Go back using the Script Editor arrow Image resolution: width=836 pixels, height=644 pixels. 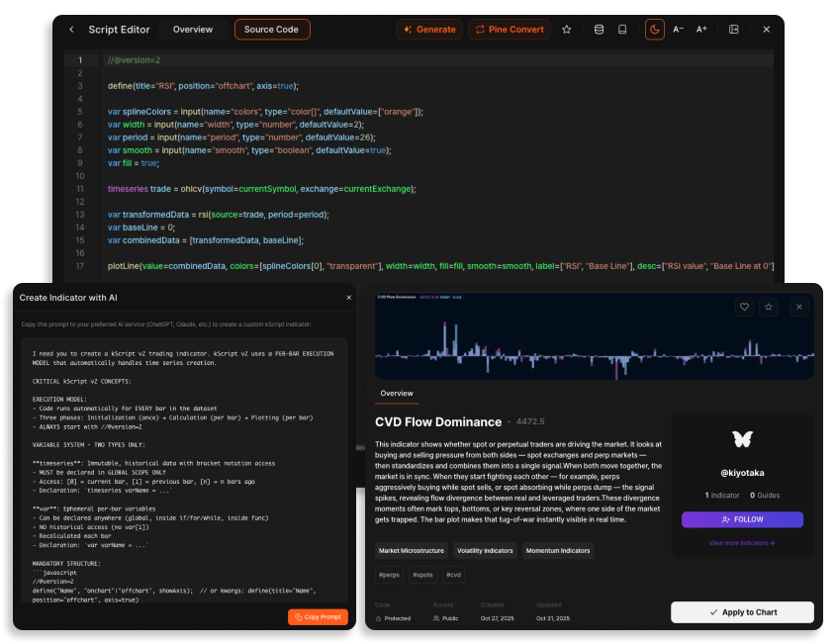[71, 30]
